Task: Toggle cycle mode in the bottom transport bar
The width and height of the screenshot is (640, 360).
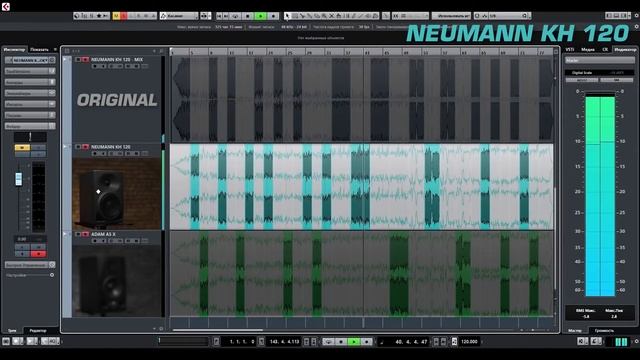Action: (x=329, y=342)
